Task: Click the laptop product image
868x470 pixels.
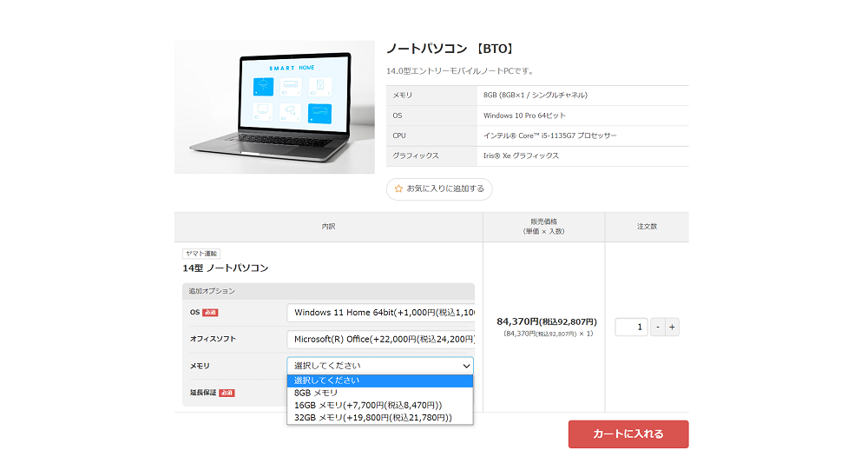Action: coord(274,107)
